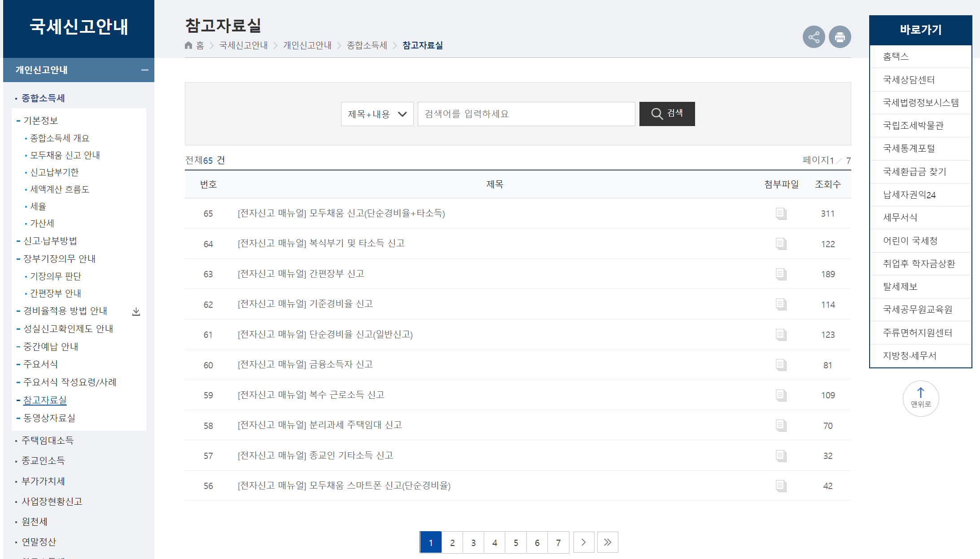
Task: Click the 검색 search button
Action: point(667,114)
